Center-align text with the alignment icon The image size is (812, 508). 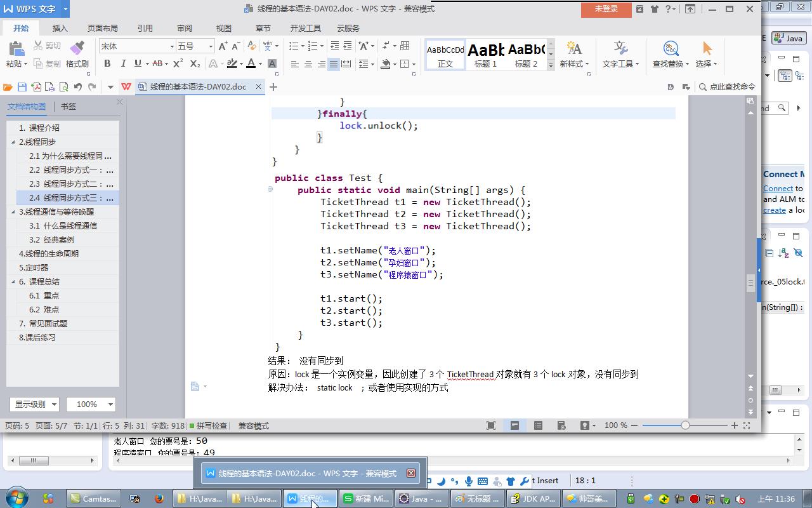[x=308, y=64]
